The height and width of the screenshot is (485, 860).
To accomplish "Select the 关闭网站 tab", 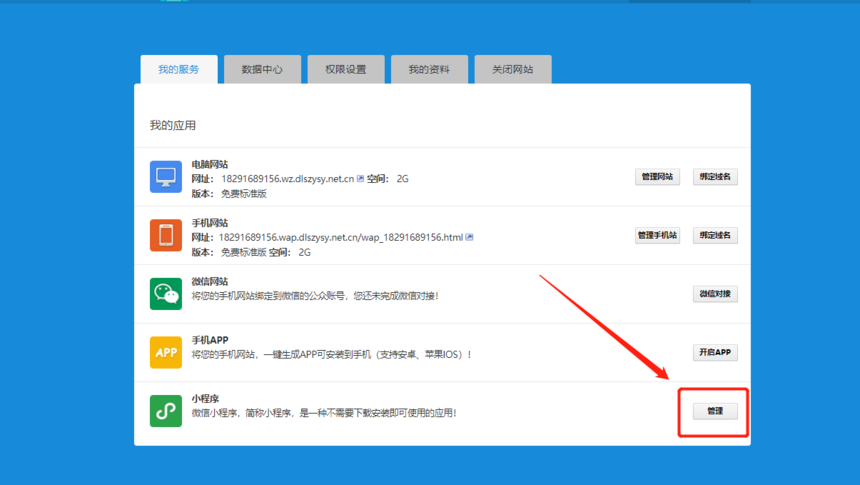I will tap(513, 69).
